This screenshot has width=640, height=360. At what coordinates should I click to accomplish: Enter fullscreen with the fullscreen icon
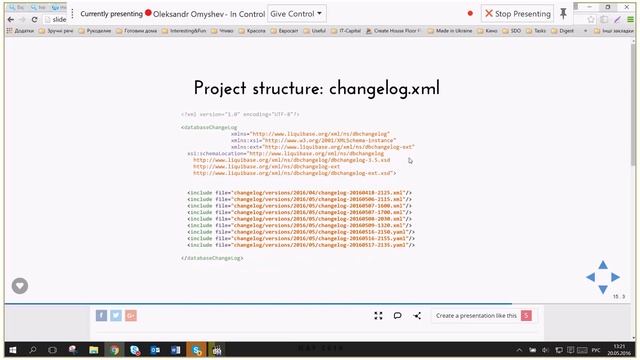tap(378, 316)
